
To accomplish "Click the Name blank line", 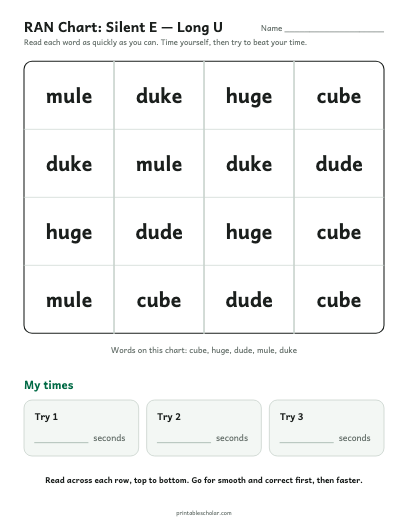I will 334,31.
